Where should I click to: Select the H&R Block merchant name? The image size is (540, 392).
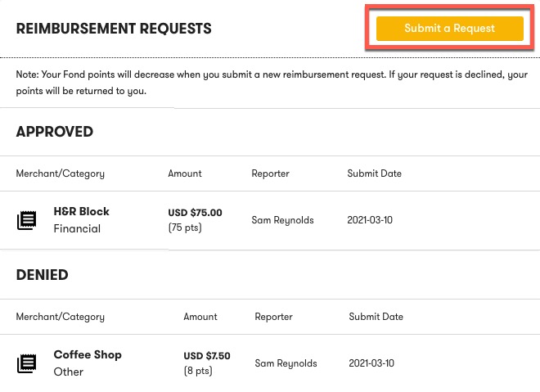pos(81,211)
